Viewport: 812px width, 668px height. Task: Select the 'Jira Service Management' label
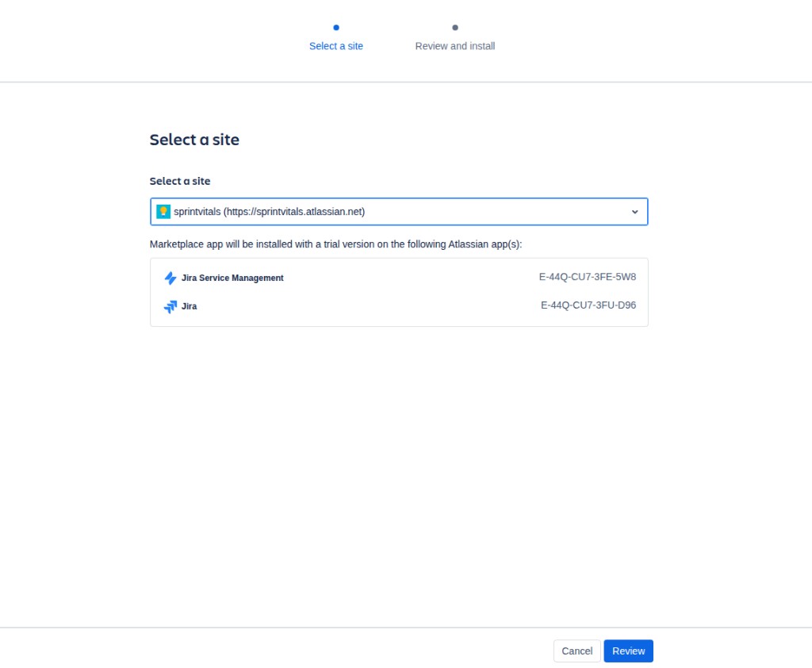pos(232,278)
